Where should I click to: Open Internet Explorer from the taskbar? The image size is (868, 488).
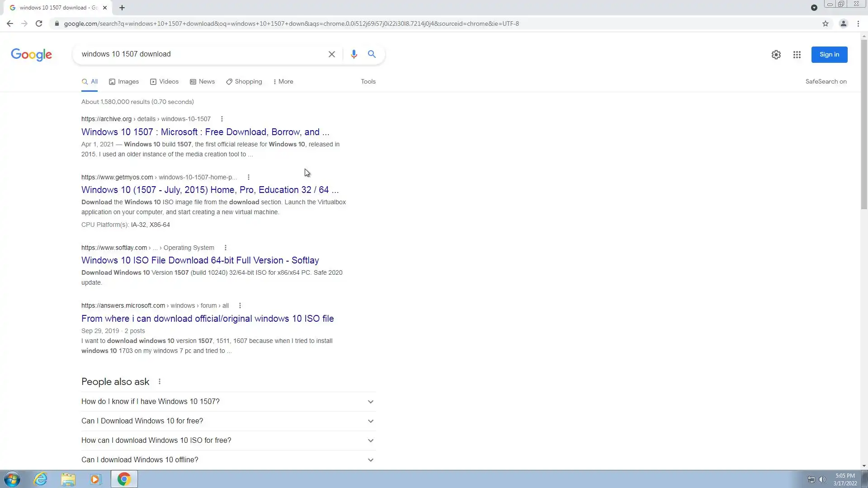coord(41,479)
